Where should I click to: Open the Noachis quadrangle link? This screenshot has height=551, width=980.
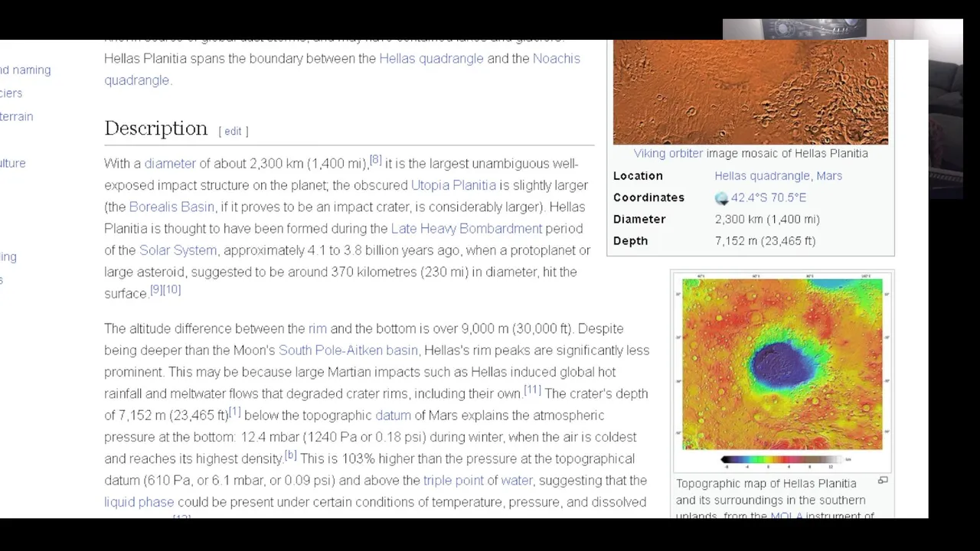[x=342, y=69]
